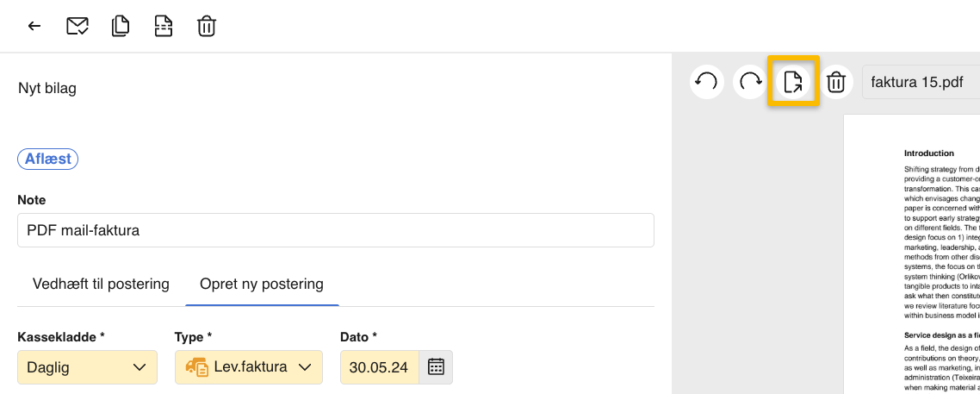The height and width of the screenshot is (394, 980).
Task: Open the calendar date picker
Action: point(436,367)
